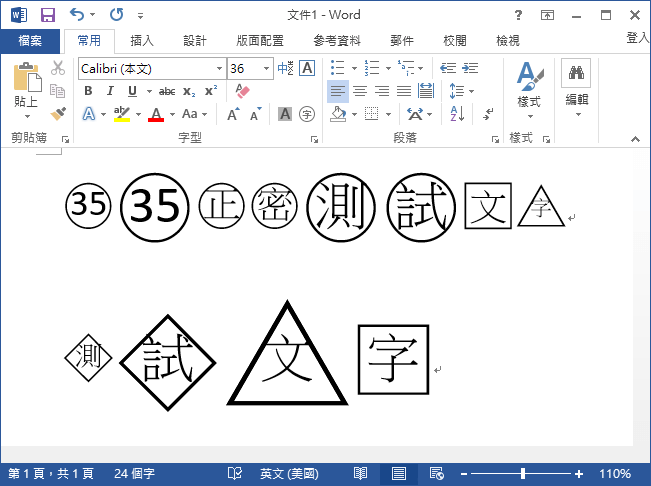Toggle underline formatting

pyautogui.click(x=132, y=91)
